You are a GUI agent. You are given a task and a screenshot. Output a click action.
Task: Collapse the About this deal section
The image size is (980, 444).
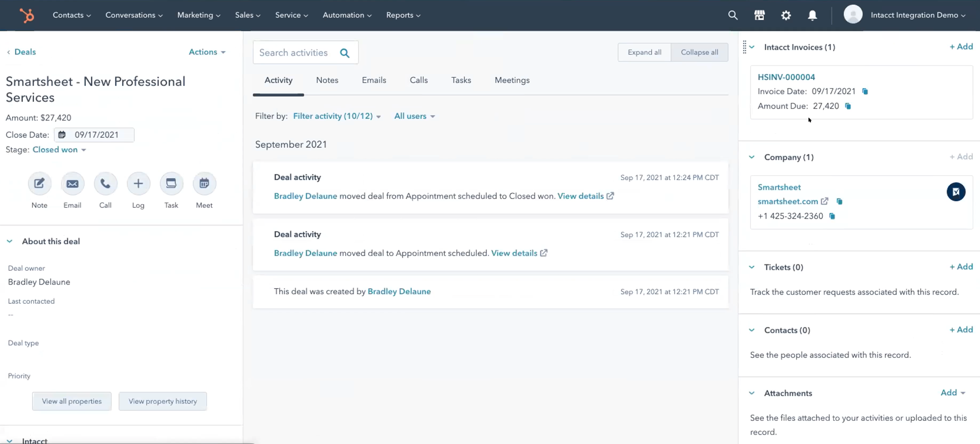click(10, 241)
